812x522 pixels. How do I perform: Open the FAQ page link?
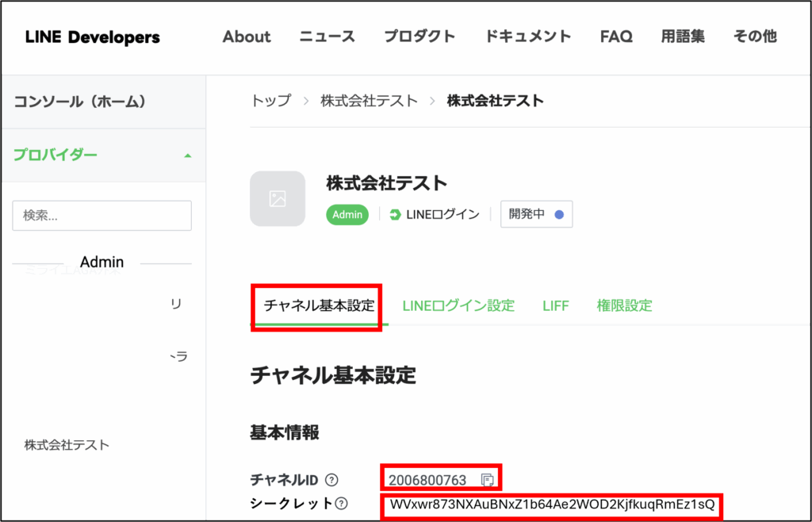point(616,36)
